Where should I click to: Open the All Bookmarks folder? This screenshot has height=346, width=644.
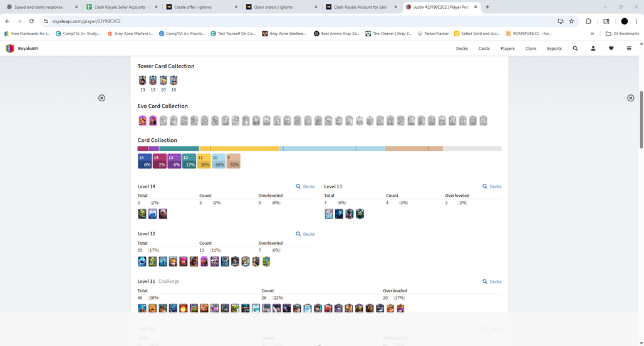pyautogui.click(x=622, y=34)
